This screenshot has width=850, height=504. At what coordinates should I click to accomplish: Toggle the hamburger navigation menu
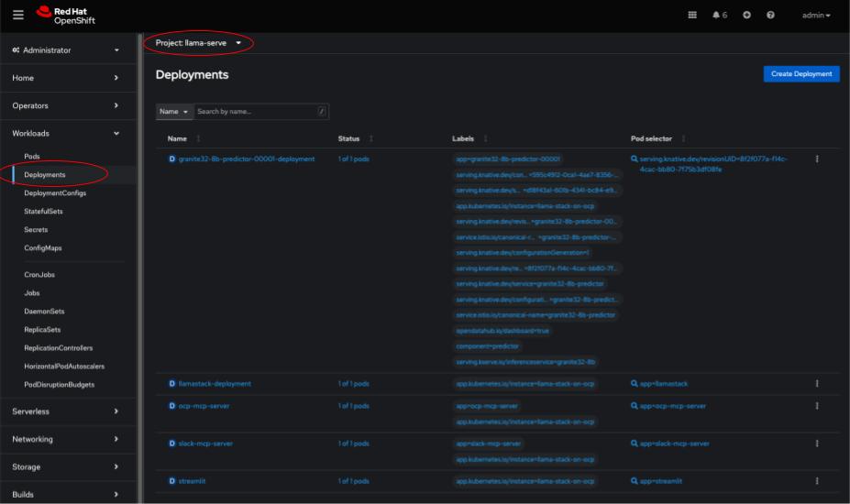(18, 16)
